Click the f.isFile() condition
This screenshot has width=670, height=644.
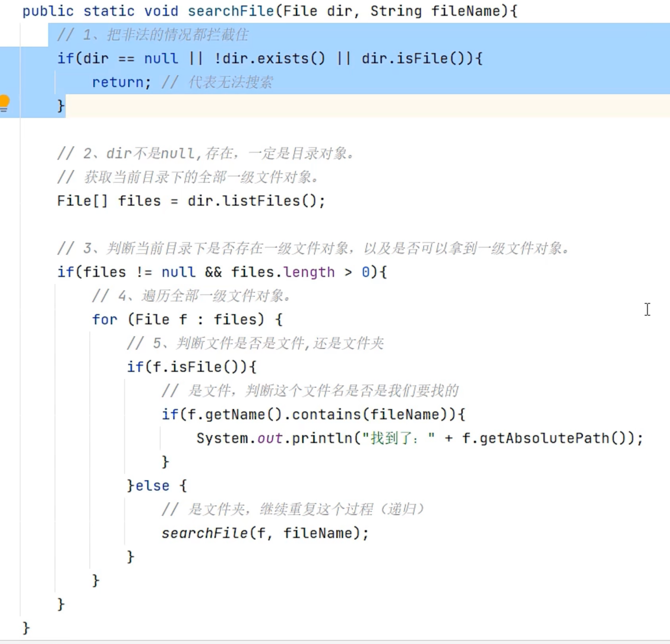pyautogui.click(x=196, y=367)
